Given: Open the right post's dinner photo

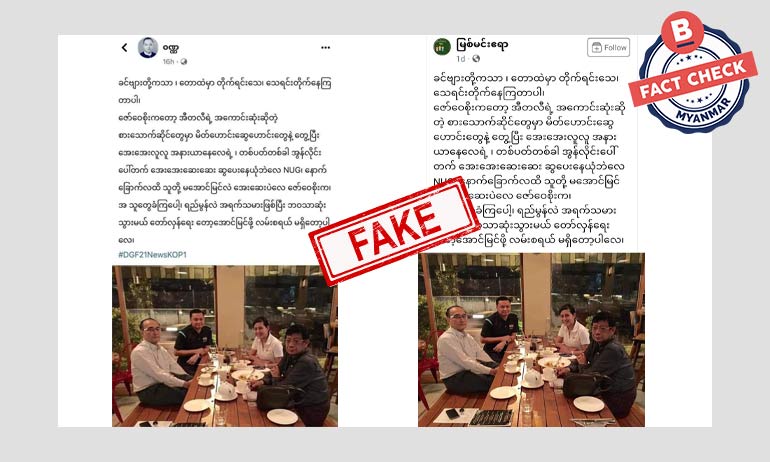Looking at the screenshot, I should coord(531,340).
